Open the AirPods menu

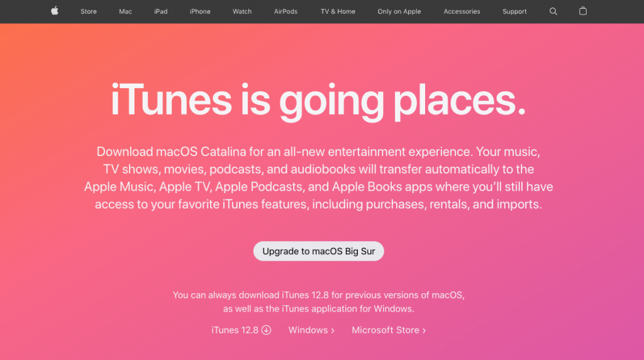coord(286,11)
